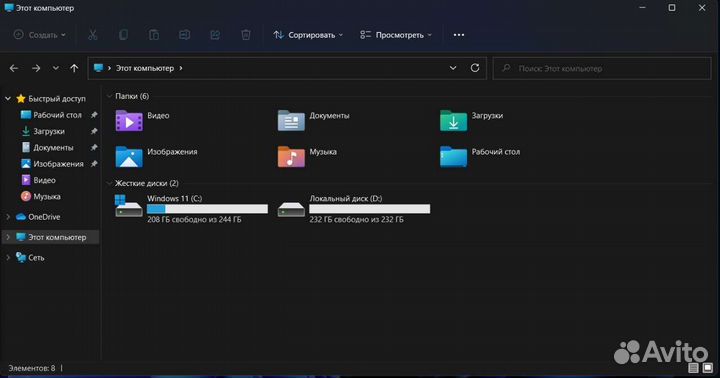Viewport: 720px width, 378px height.
Task: Expand the Сеть tree node
Action: (8, 258)
